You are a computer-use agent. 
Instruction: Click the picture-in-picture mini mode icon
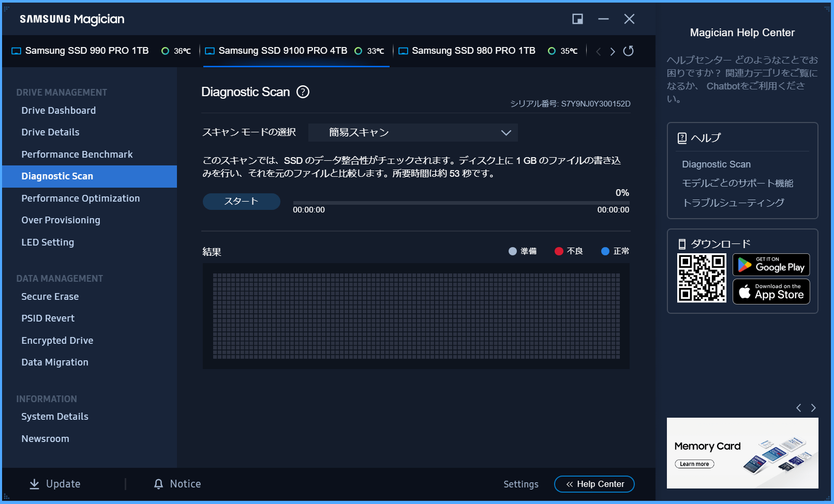577,19
